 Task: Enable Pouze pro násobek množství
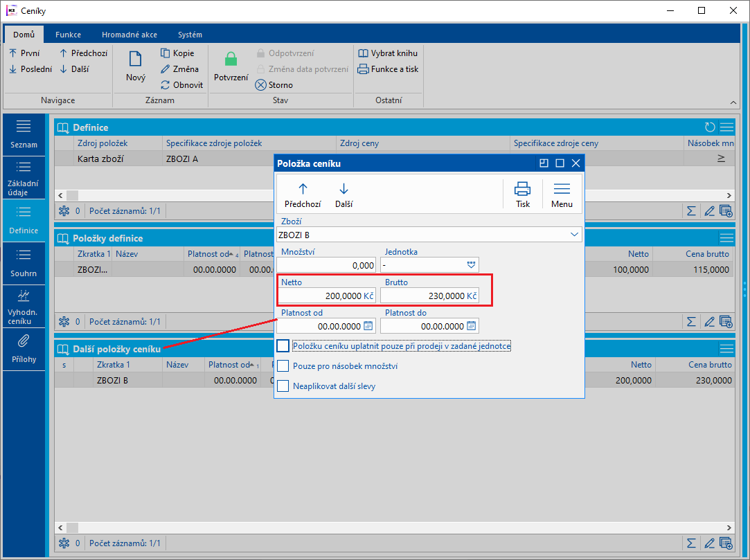pos(283,366)
